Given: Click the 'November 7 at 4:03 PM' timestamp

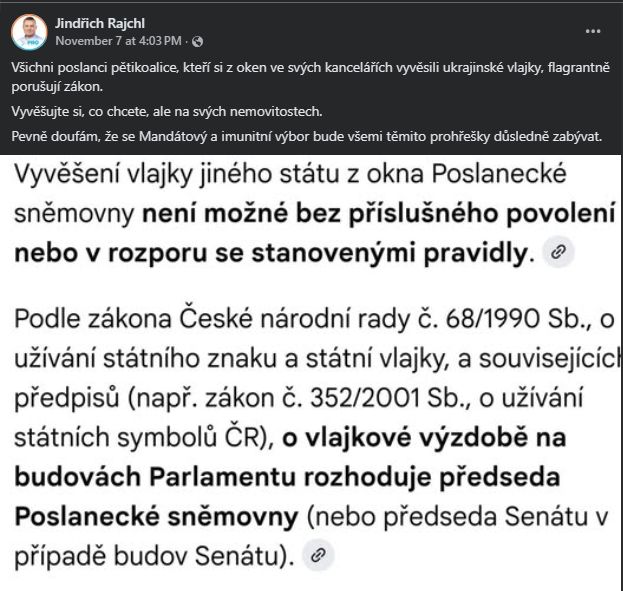Looking at the screenshot, I should (x=118, y=41).
